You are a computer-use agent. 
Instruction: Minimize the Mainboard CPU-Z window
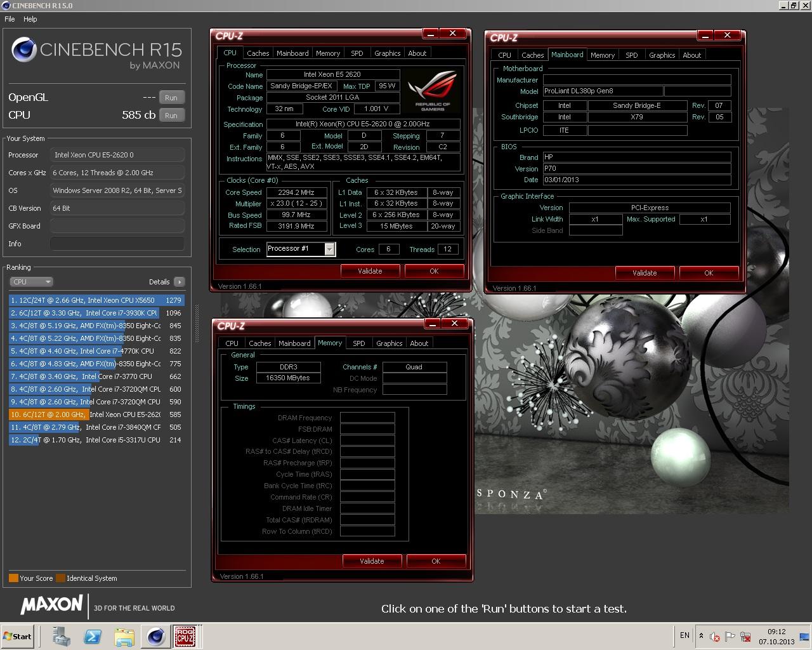pyautogui.click(x=705, y=36)
